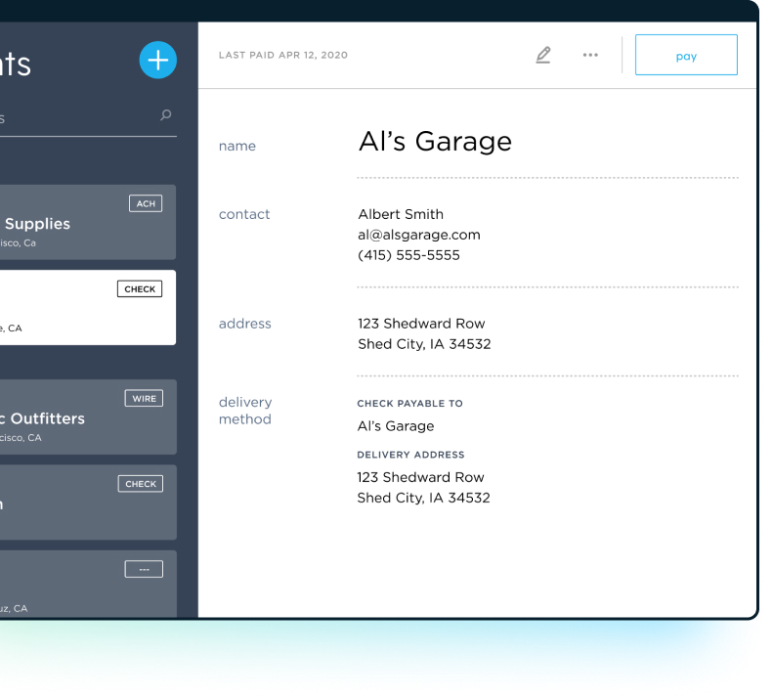Click the DELIVERY ADDRESS label

tap(410, 455)
